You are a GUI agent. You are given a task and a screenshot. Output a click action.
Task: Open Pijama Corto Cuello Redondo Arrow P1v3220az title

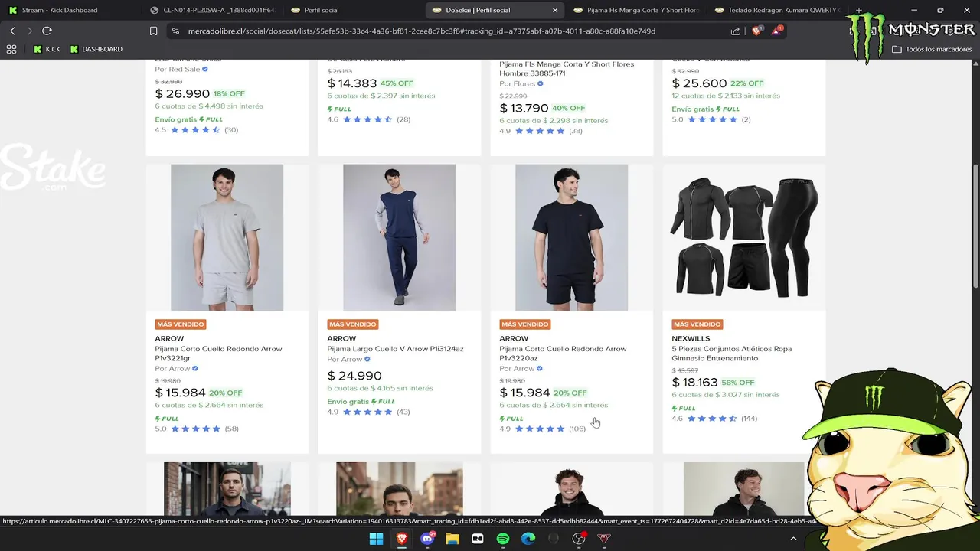(563, 353)
